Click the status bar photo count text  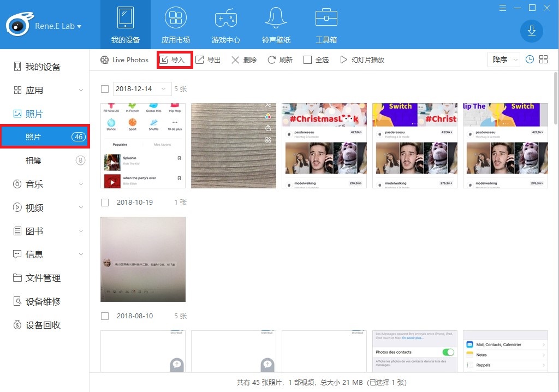[322, 382]
